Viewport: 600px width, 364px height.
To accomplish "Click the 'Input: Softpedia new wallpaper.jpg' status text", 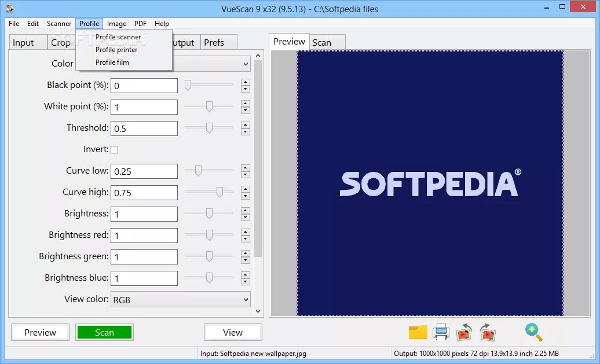I will point(253,354).
